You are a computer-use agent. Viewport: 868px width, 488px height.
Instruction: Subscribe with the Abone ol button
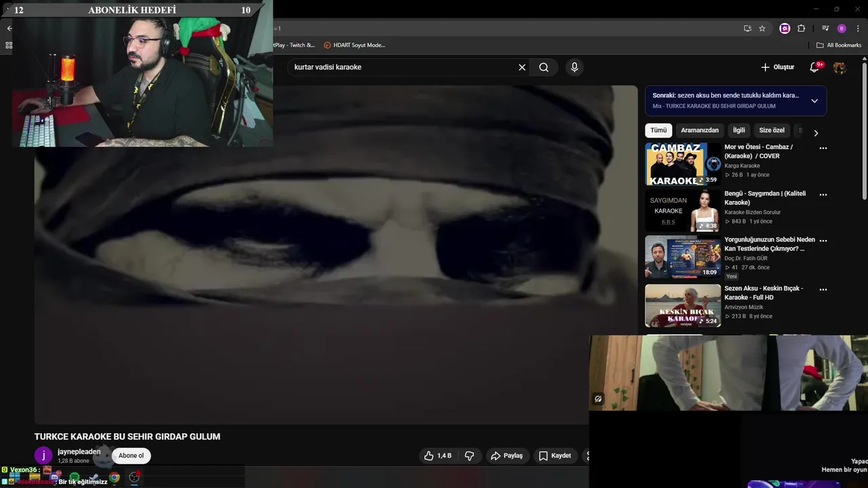pos(131,455)
